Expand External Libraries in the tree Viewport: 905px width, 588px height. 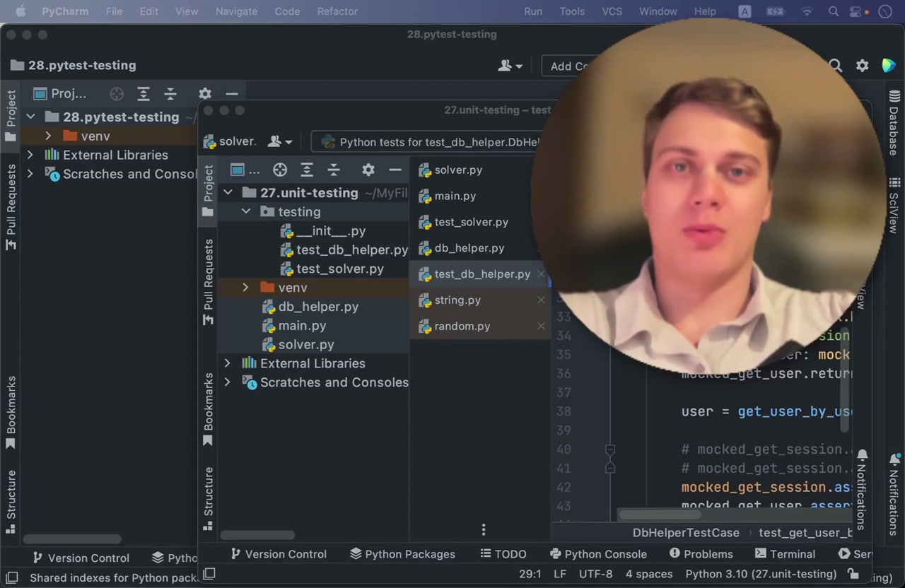click(227, 363)
